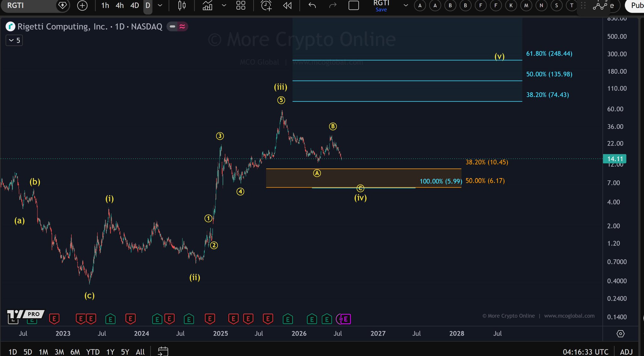Select the 61.80% (248.44) Fibonacci label
The height and width of the screenshot is (356, 644).
pos(549,54)
